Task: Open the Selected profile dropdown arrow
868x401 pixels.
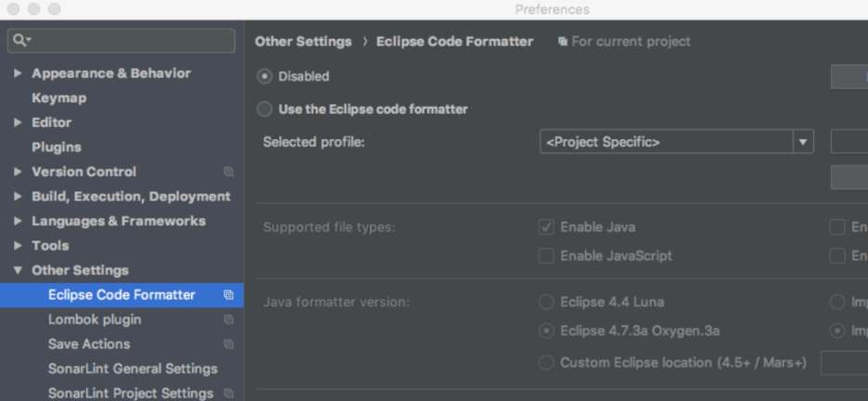Action: point(803,142)
